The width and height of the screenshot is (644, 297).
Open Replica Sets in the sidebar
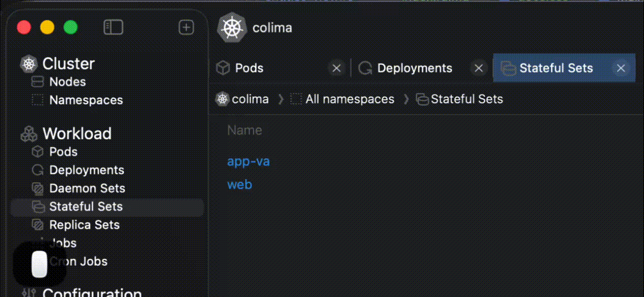(x=84, y=225)
